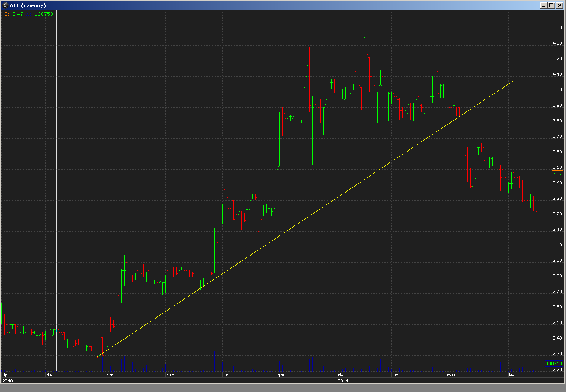Screen dimensions: 566x392
Task: Click the kwi month label on time axis
Action: pyautogui.click(x=512, y=375)
